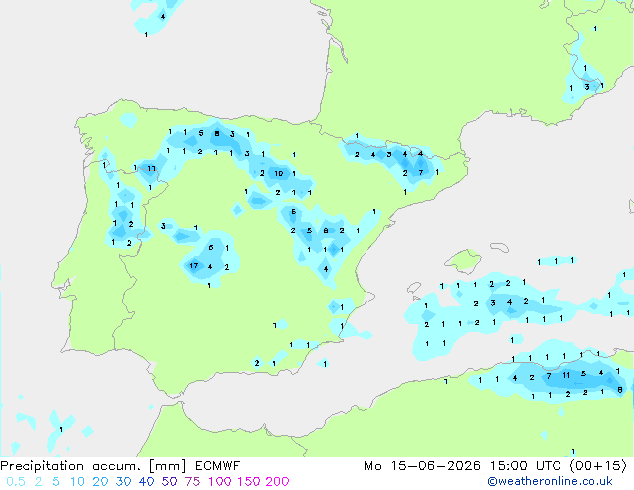Click the 'Precipitation accum. [mm] ECMWF' title
The height and width of the screenshot is (490, 634).
coord(120,466)
